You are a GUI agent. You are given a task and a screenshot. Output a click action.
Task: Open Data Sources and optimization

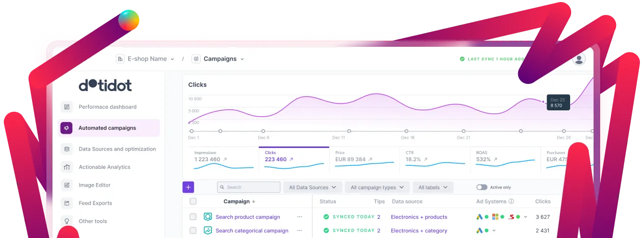tap(117, 149)
